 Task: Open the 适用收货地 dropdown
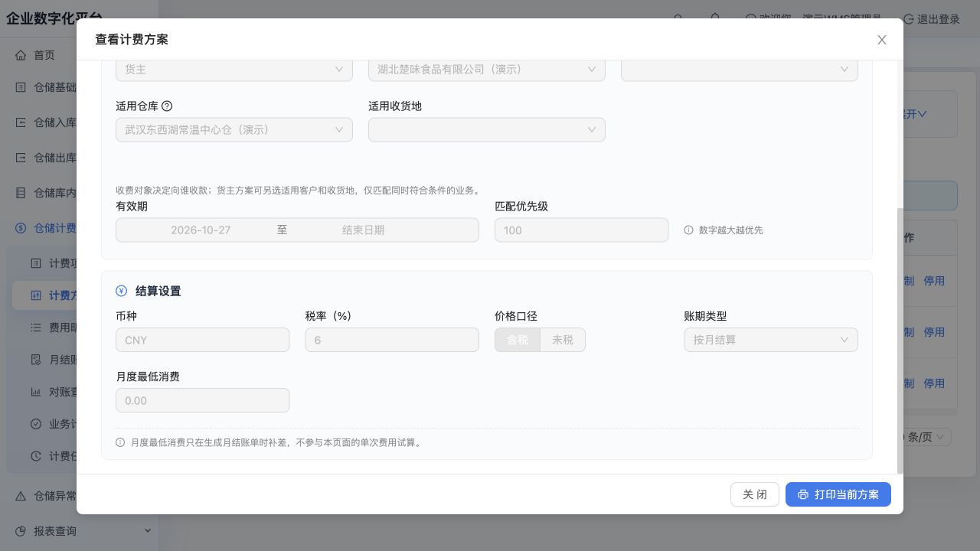point(487,129)
